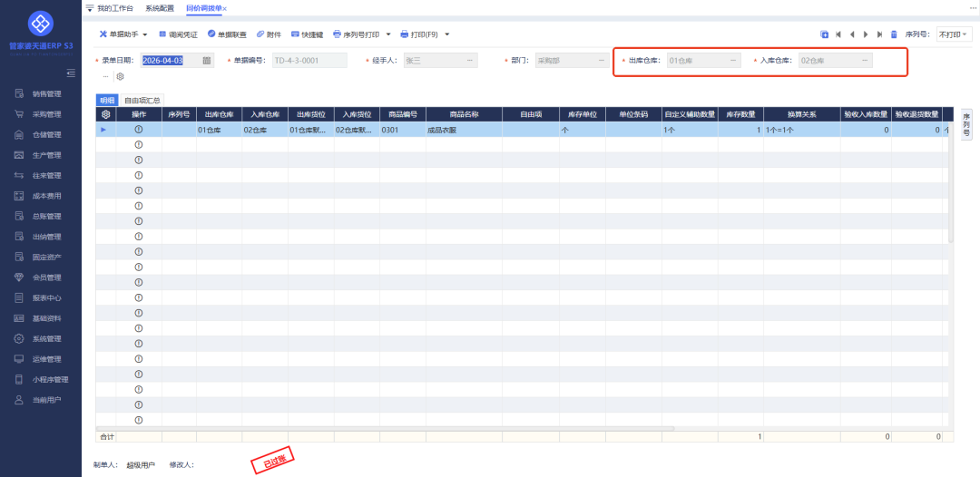Switch to 自由项汇总 tab
Screen dimensions: 980x477
tap(142, 100)
